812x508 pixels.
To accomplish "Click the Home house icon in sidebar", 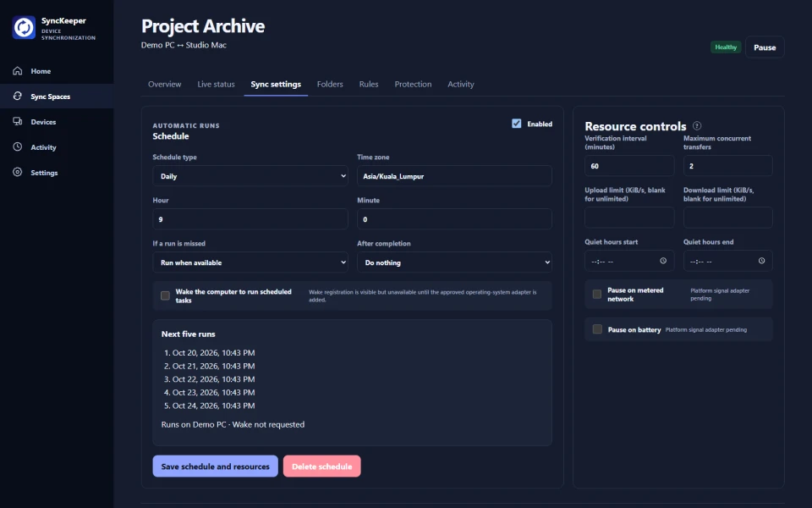I will 18,70.
